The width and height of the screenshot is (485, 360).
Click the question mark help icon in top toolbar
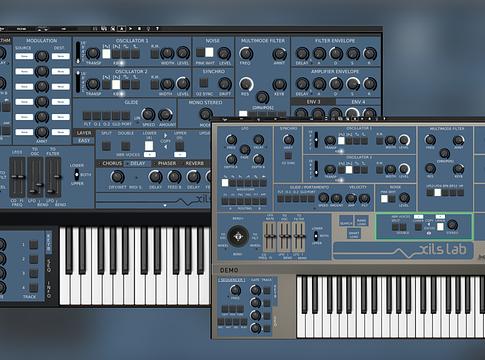[157, 29]
